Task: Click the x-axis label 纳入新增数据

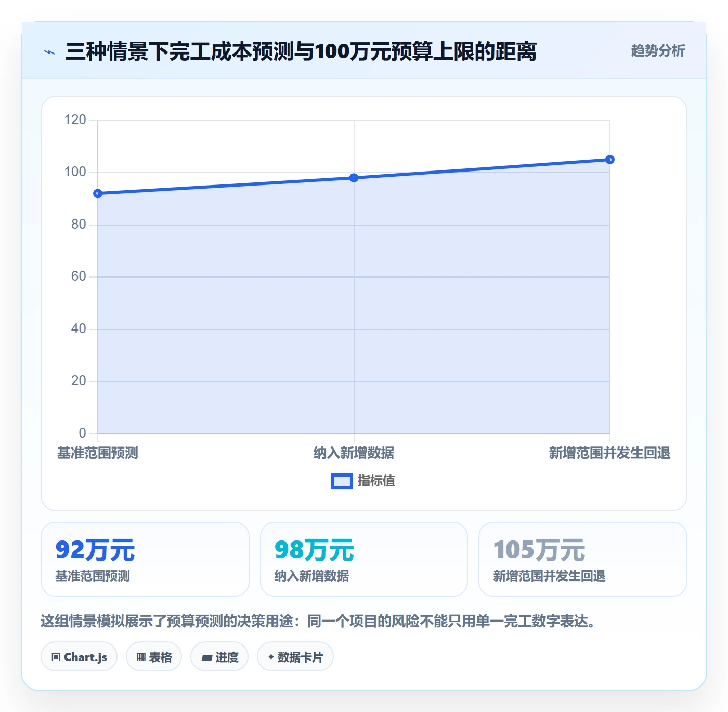Action: [x=354, y=453]
